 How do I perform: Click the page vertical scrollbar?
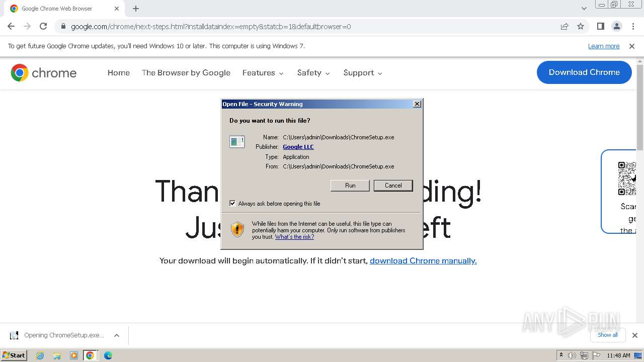tap(640, 107)
